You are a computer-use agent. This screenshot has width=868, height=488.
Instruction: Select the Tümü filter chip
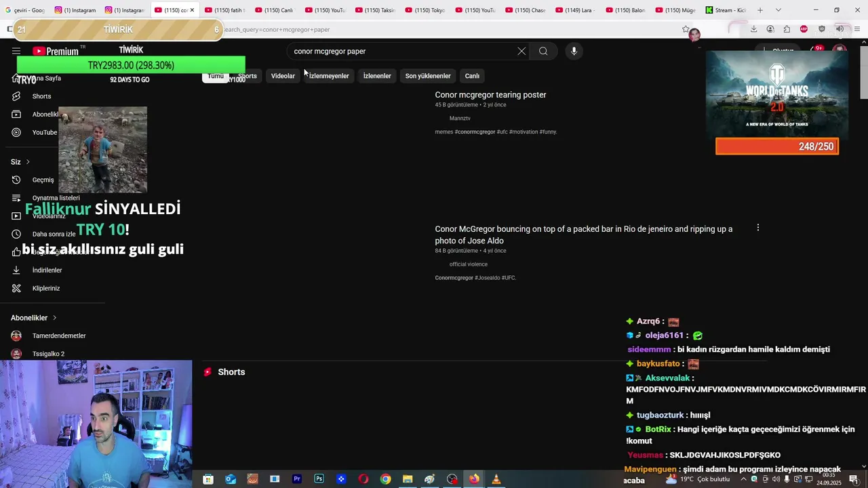[216, 76]
